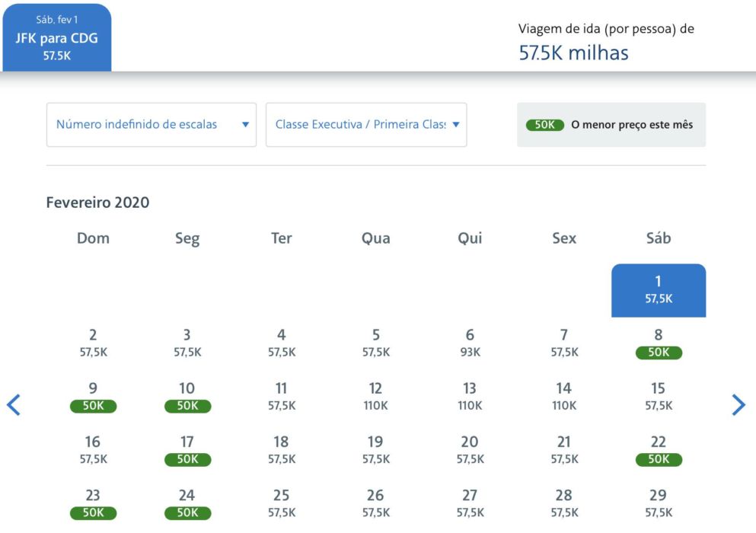Choose February 6 priced 93K
This screenshot has width=756, height=533.
[x=470, y=343]
